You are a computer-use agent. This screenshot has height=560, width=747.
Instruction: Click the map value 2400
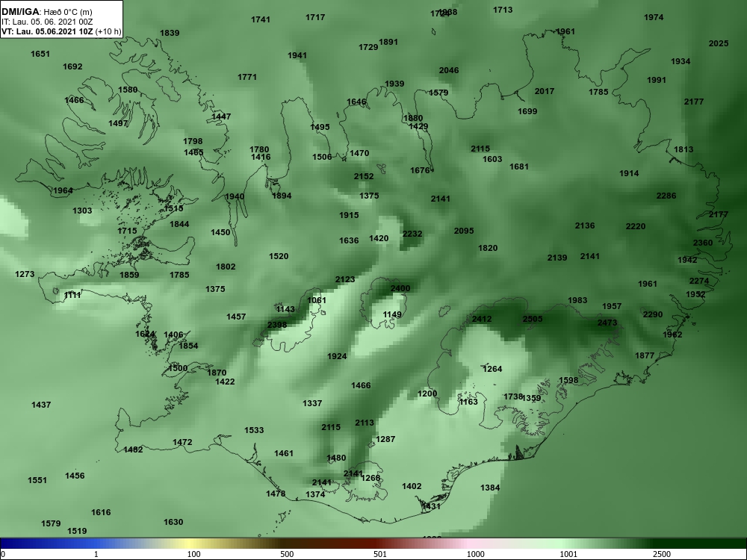tap(400, 288)
